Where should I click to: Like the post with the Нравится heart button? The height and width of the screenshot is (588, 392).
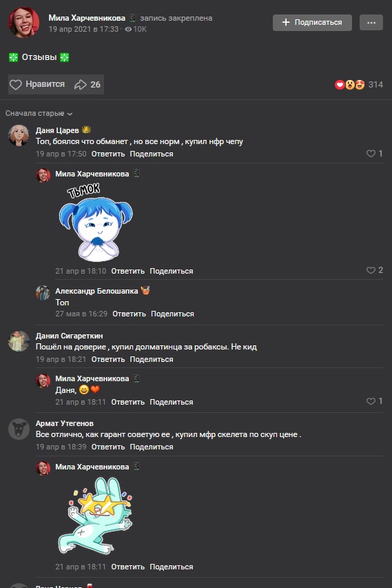[x=37, y=84]
